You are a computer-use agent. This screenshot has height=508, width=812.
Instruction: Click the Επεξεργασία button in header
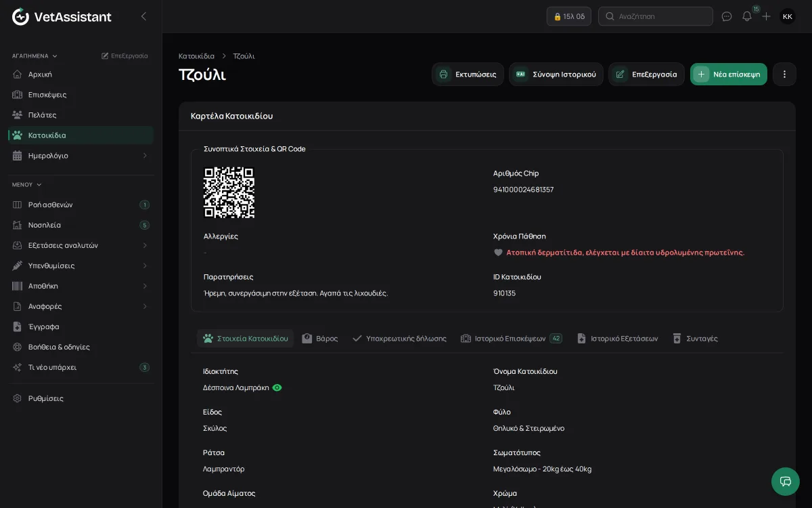pos(646,75)
